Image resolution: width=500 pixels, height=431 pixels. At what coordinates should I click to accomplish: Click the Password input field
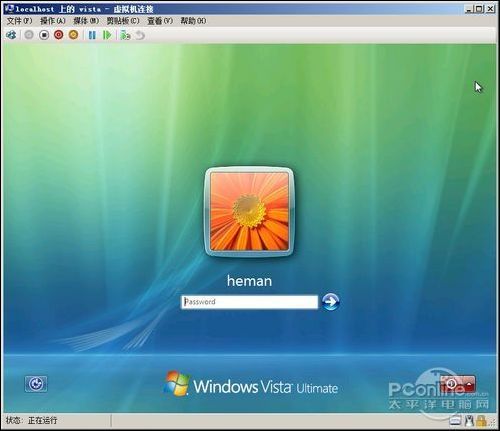coord(249,302)
